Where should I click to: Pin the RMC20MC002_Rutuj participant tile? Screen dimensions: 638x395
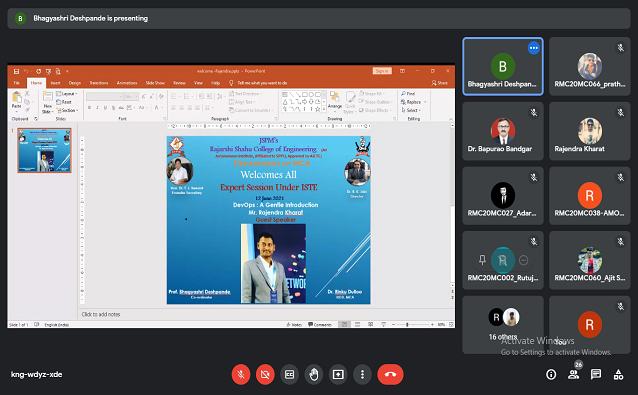pyautogui.click(x=482, y=260)
